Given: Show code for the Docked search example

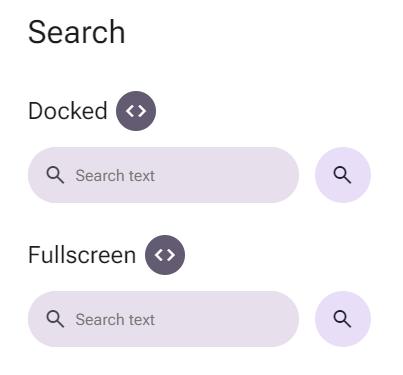Looking at the screenshot, I should click(x=136, y=111).
